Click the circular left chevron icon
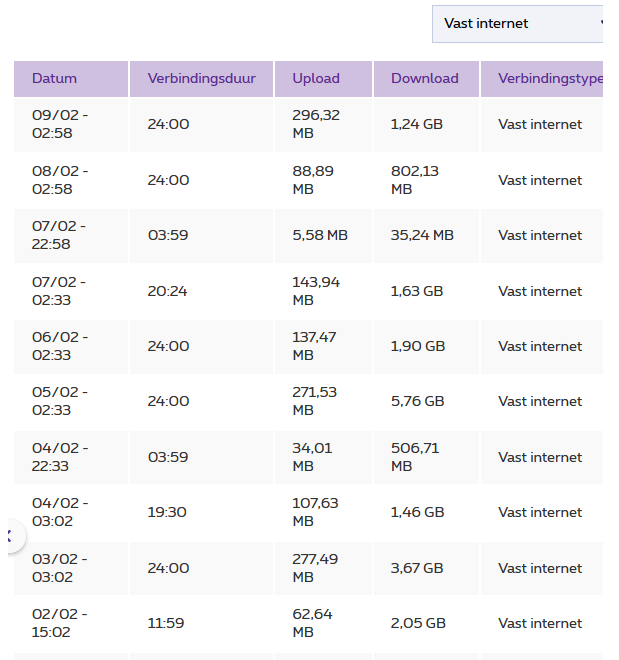Viewport: 619px width, 660px height. click(9, 537)
